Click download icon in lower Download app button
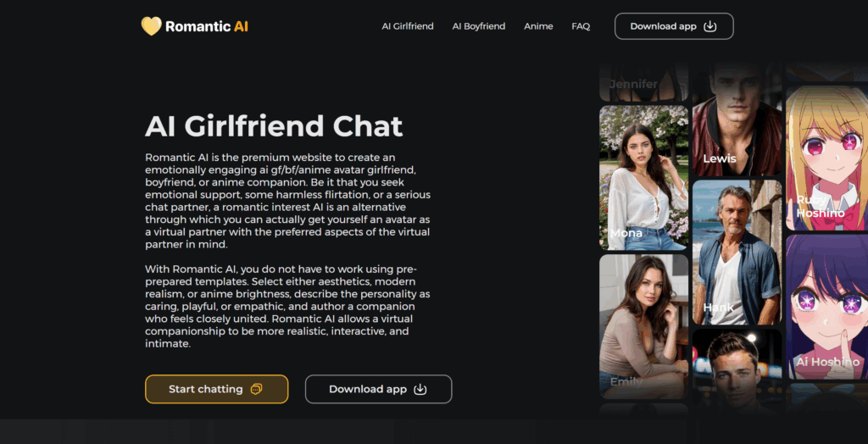This screenshot has width=868, height=444. (x=420, y=389)
